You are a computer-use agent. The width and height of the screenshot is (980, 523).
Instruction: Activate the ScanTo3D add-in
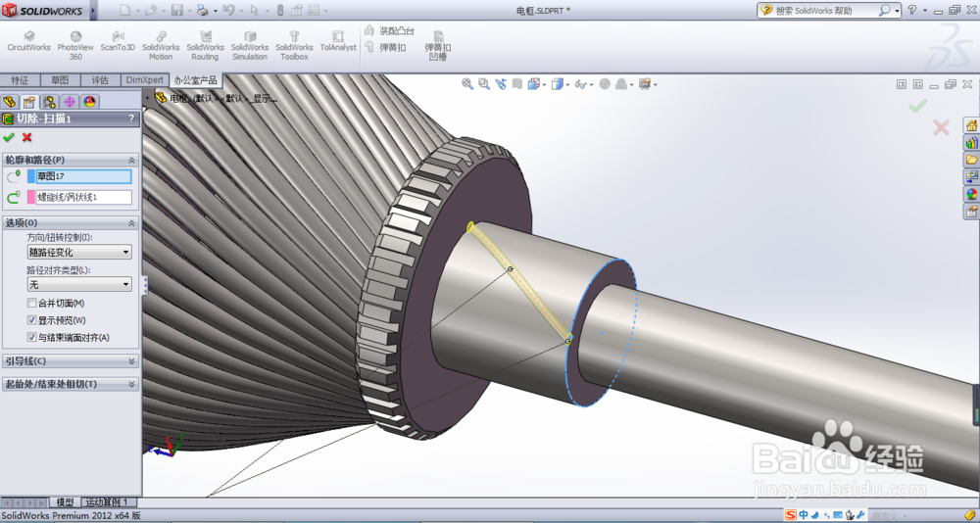(x=118, y=42)
